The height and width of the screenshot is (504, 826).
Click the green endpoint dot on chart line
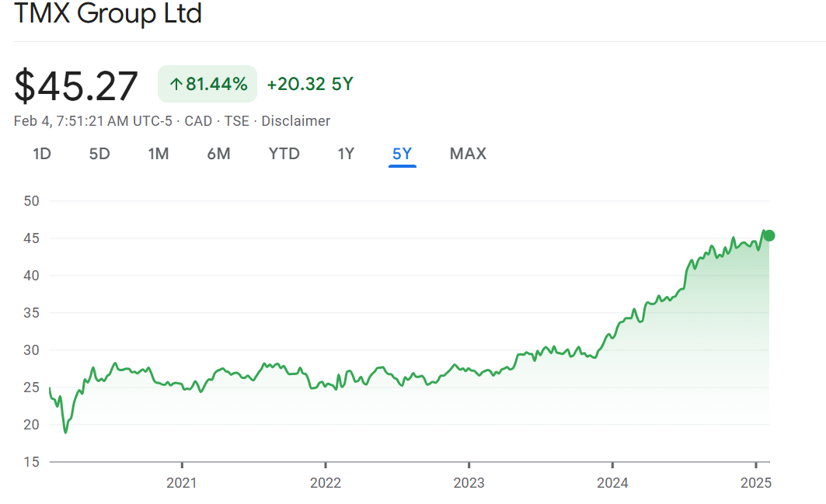(768, 236)
